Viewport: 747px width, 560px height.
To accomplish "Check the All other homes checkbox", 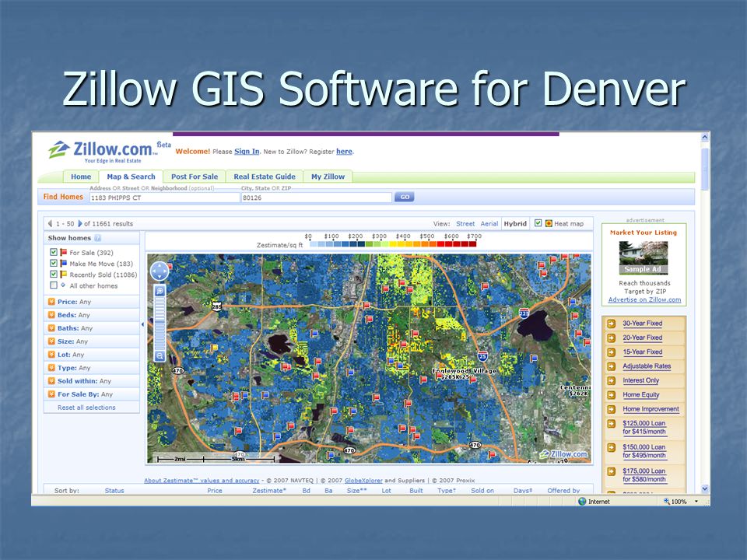I will 54,285.
